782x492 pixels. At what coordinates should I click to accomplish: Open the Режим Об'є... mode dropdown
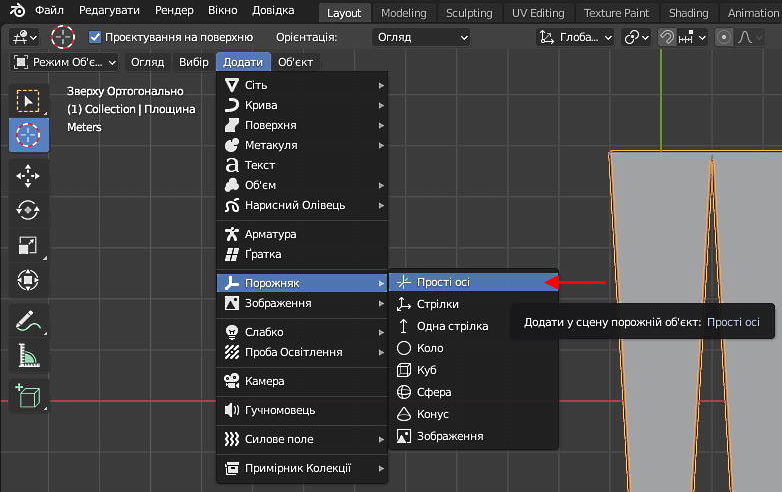point(64,62)
